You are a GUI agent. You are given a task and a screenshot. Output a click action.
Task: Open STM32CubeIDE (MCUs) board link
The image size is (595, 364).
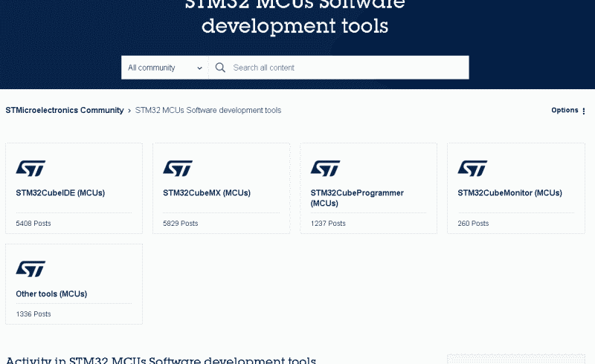60,193
